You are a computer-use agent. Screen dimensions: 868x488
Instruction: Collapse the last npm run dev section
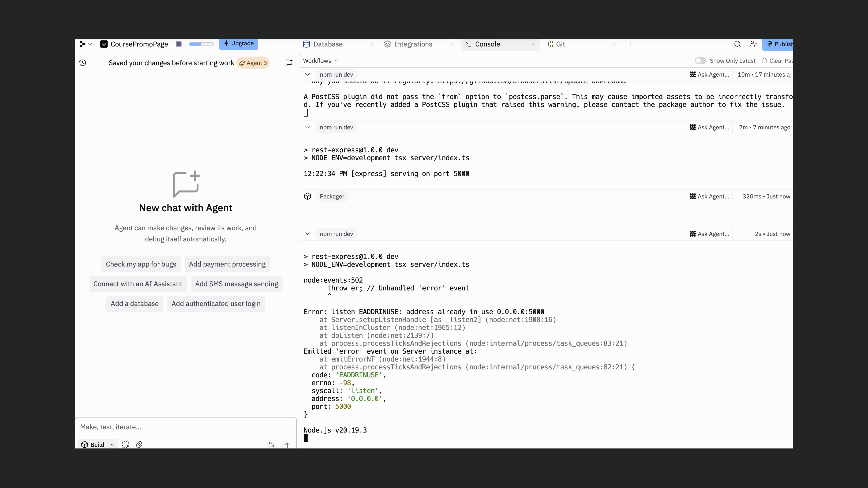tap(307, 234)
